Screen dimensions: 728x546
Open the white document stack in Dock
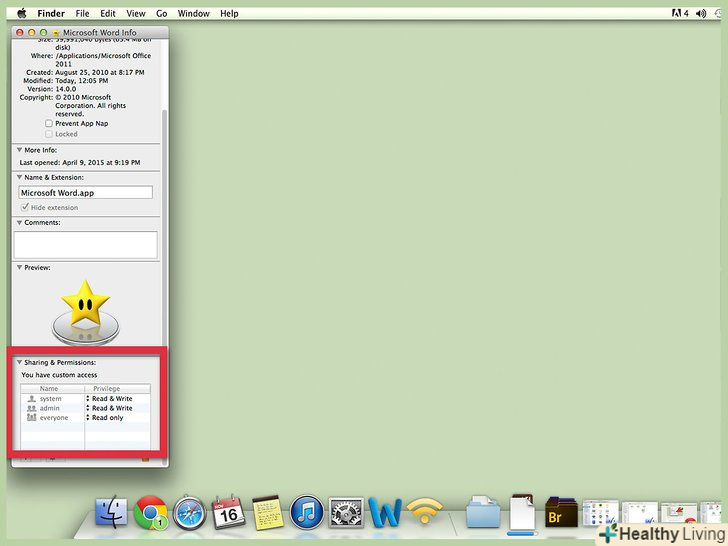pos(522,513)
